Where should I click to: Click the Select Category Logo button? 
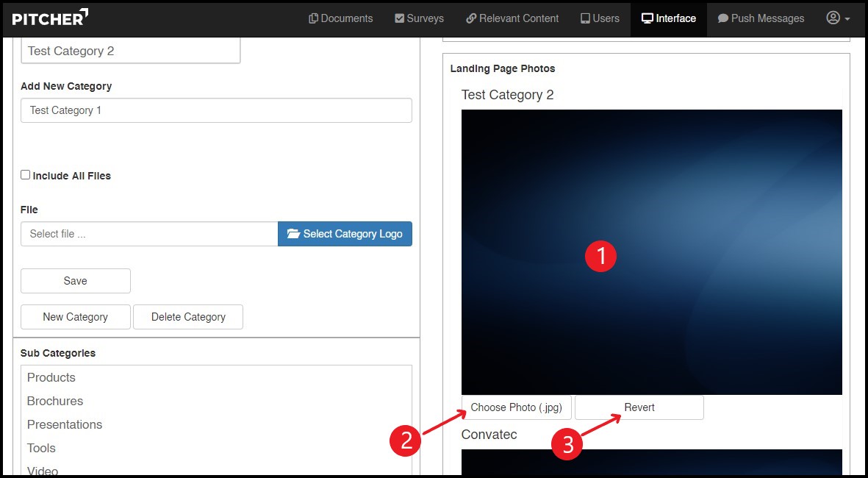(345, 234)
